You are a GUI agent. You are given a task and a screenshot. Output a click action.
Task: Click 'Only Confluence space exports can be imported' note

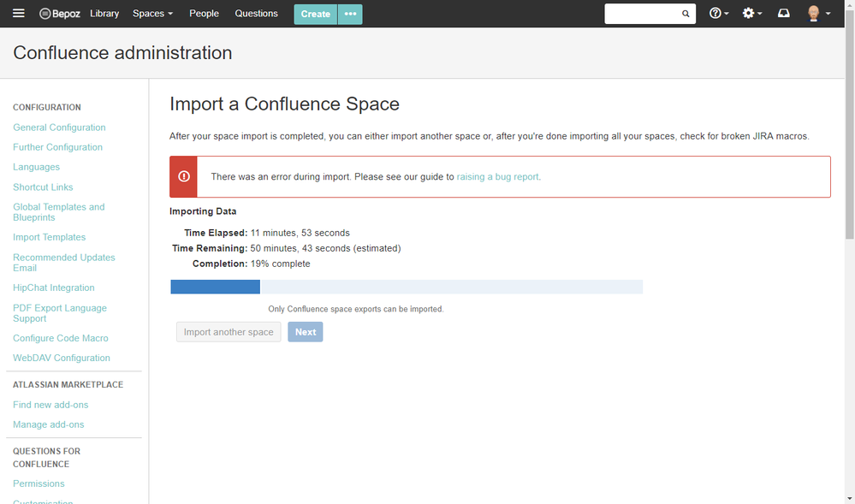[356, 309]
